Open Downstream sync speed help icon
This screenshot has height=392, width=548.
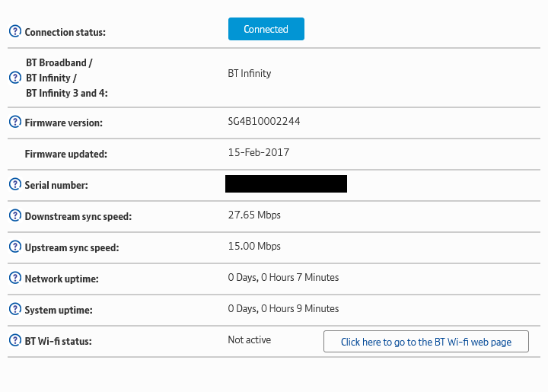pyautogui.click(x=14, y=216)
